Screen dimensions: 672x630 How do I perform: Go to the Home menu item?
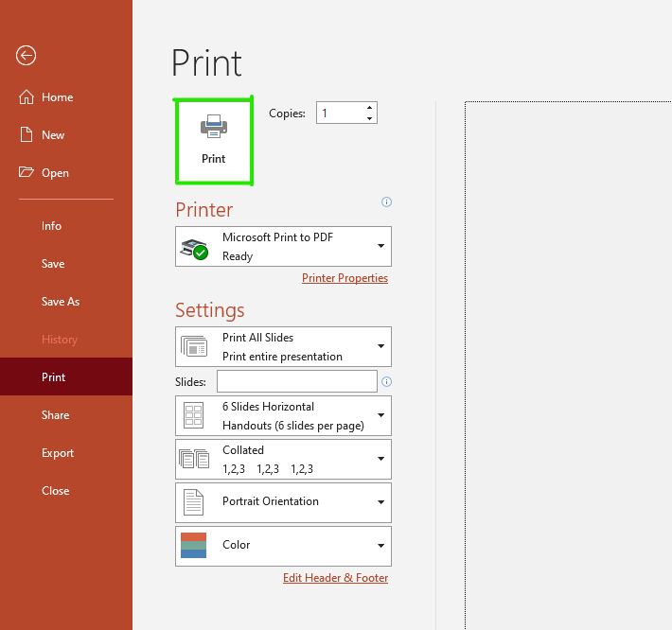66,97
